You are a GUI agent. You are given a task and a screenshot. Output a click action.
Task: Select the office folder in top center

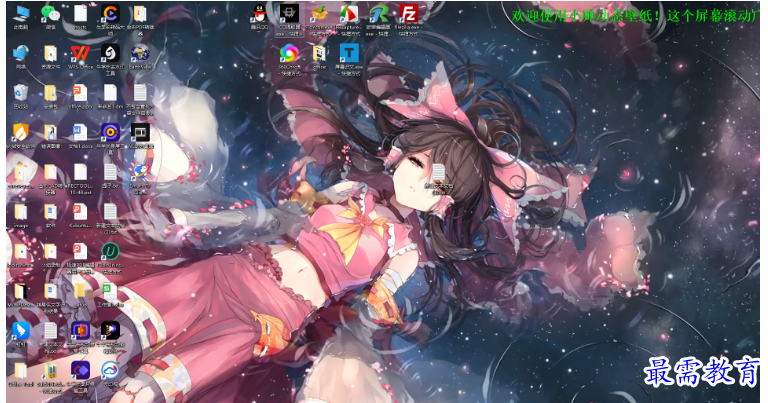[x=319, y=53]
